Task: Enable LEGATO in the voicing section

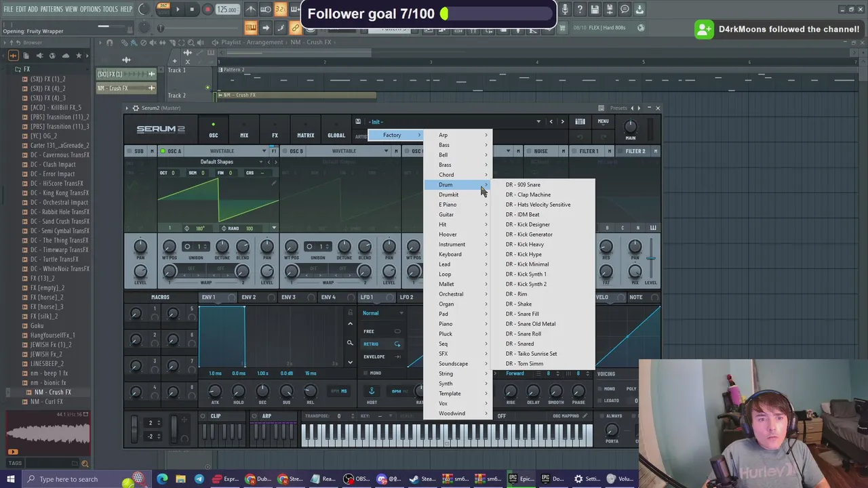Action: 600,400
